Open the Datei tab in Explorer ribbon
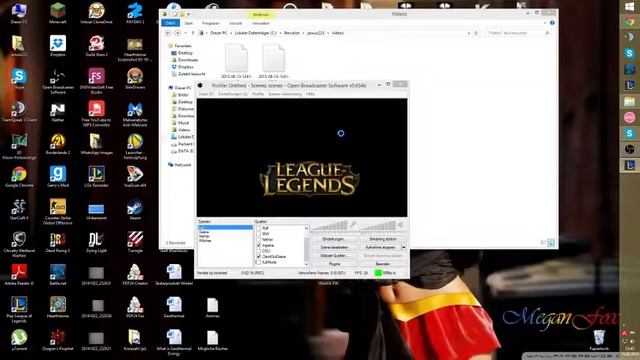 pyautogui.click(x=171, y=23)
